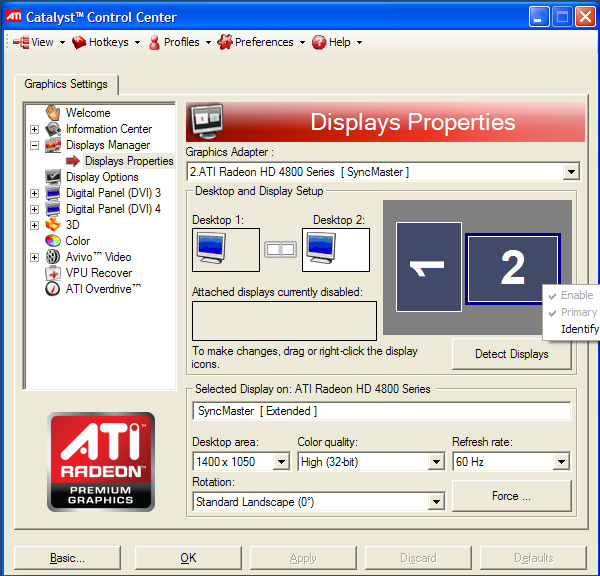Select Welcome in the tree
Viewport: 600px width, 576px height.
[x=88, y=113]
